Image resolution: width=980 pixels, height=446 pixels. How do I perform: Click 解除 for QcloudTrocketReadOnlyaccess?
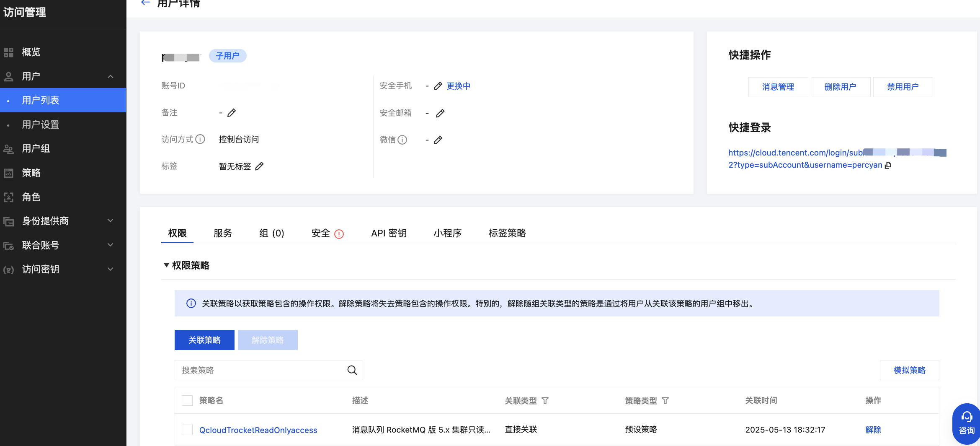click(x=873, y=430)
